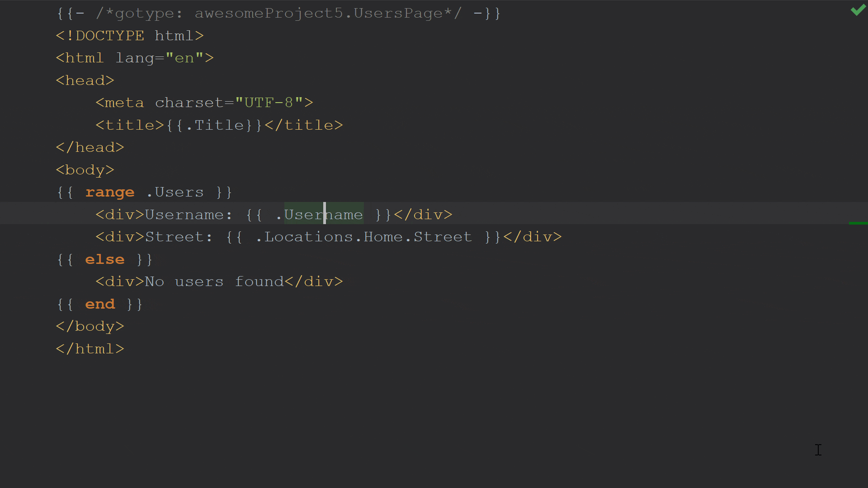Click the go type annotation comment
Screen dimensions: 868x488
coord(278,13)
